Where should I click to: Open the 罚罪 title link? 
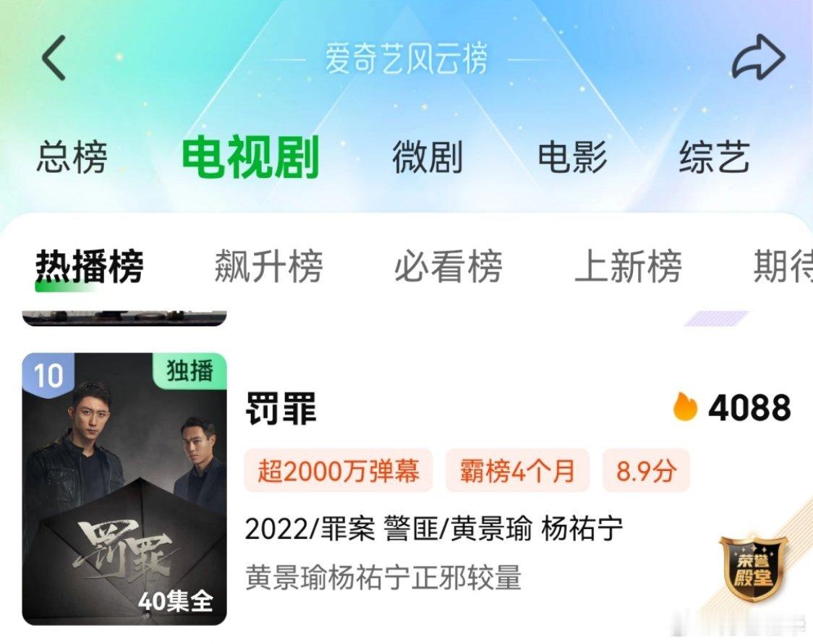coord(281,408)
